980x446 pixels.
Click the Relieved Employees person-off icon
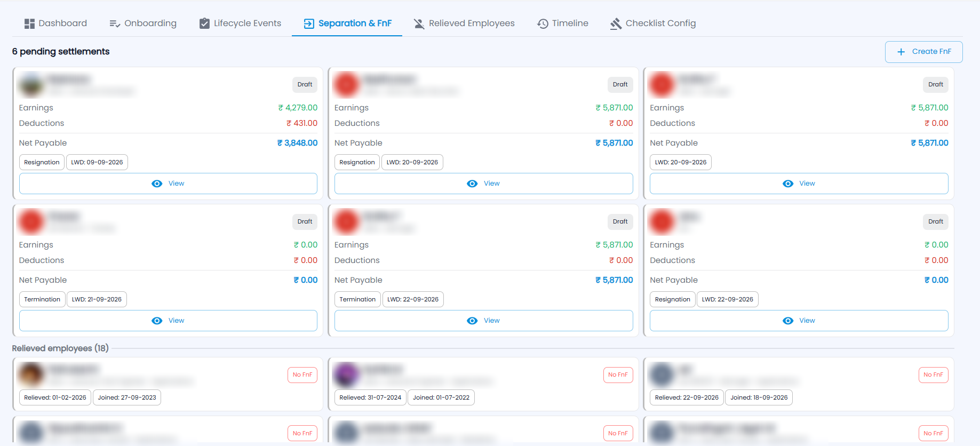pyautogui.click(x=419, y=23)
